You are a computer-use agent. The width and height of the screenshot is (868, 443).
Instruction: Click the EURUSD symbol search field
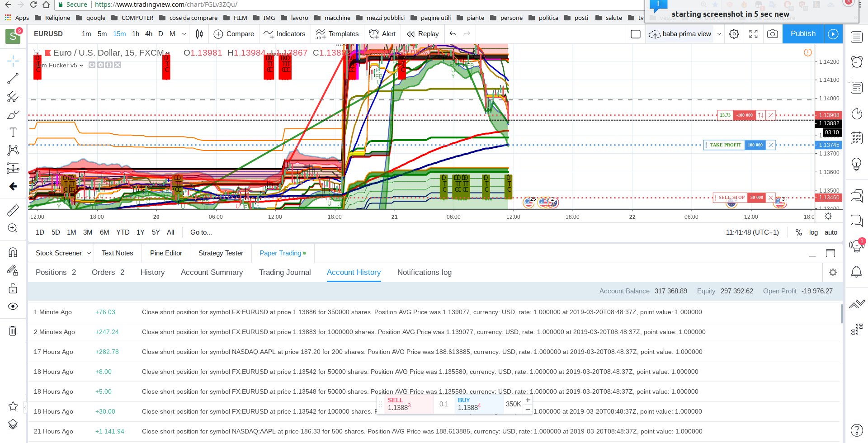click(49, 34)
